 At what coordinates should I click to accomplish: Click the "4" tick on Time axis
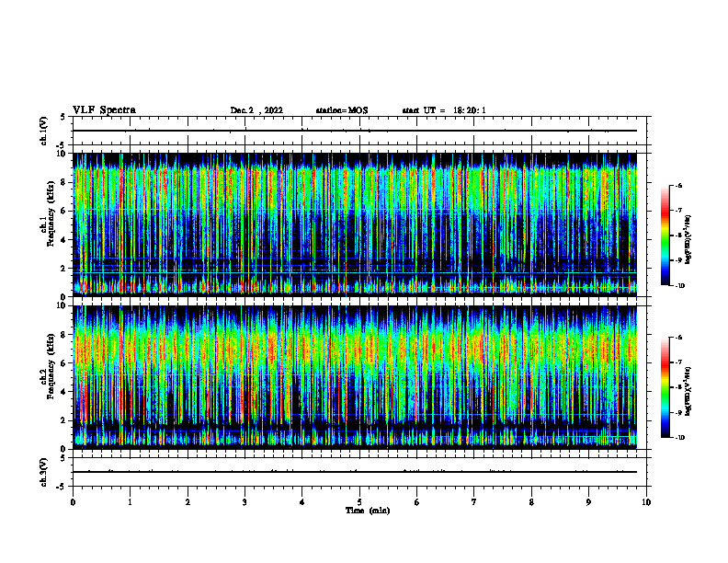click(x=302, y=502)
